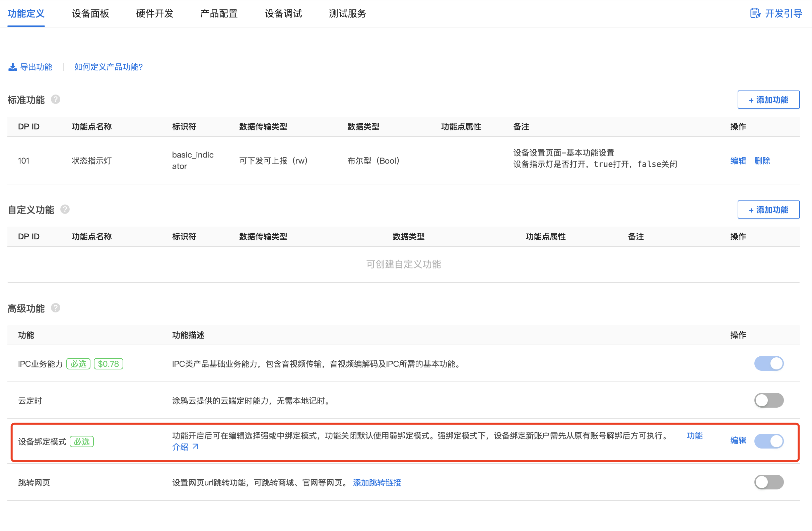Edit the 状态指示灯 function point
The height and width of the screenshot is (531, 812).
[738, 161]
